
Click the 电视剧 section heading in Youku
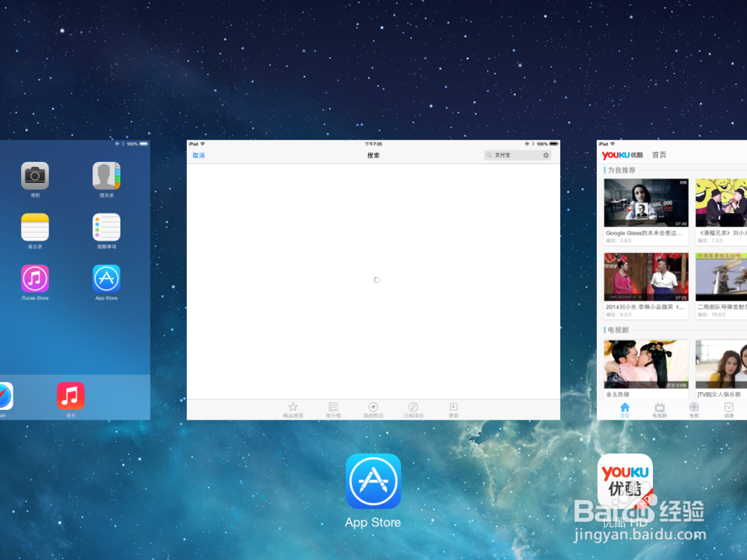(x=618, y=329)
